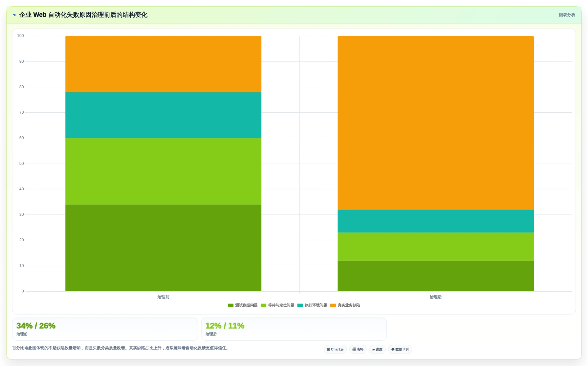This screenshot has height=366, width=588.
Task: Click 治理后 dark green 测试数据问题 segment
Action: click(436, 276)
